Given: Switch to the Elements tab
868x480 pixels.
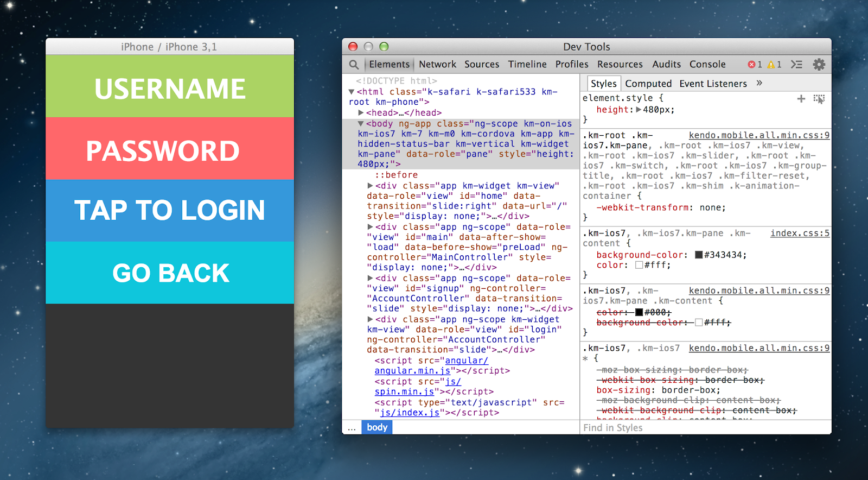Looking at the screenshot, I should (x=389, y=64).
